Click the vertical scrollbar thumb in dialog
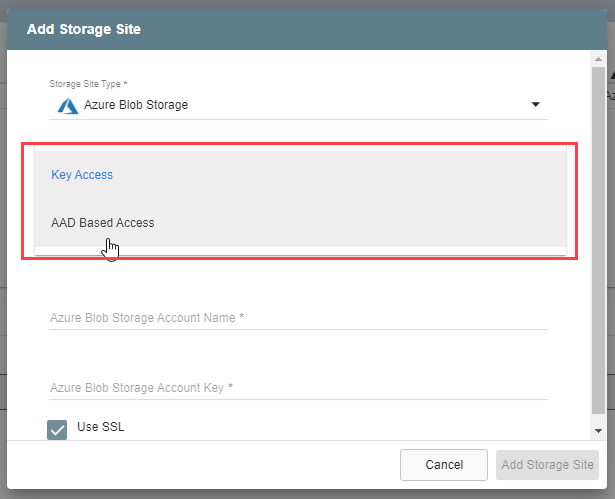615x499 pixels. 598,240
